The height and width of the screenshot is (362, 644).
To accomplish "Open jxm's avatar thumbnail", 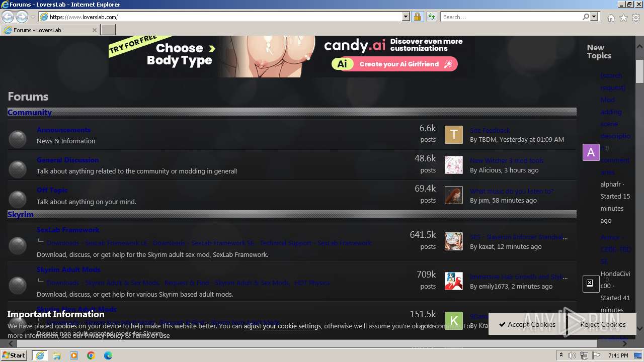I will (x=454, y=195).
